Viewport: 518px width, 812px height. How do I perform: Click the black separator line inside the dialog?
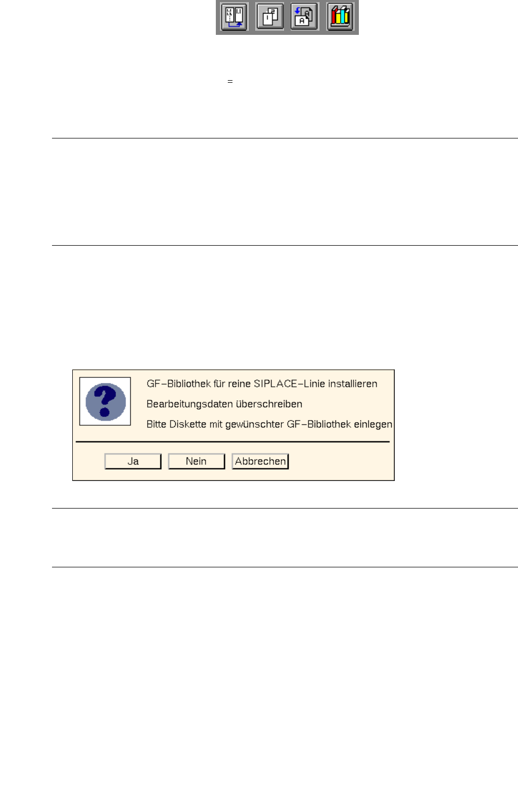(x=232, y=442)
